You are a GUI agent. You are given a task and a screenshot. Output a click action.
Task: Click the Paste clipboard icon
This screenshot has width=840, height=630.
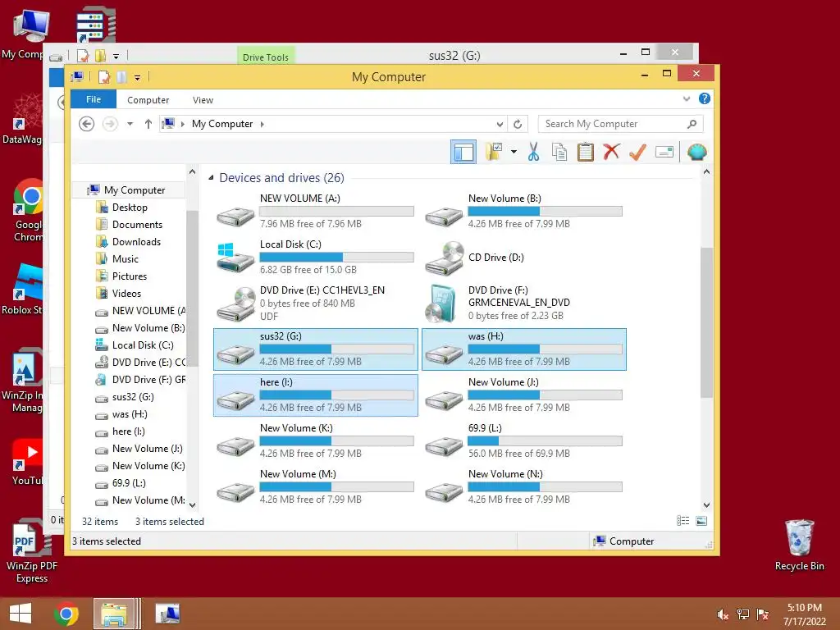click(x=586, y=152)
